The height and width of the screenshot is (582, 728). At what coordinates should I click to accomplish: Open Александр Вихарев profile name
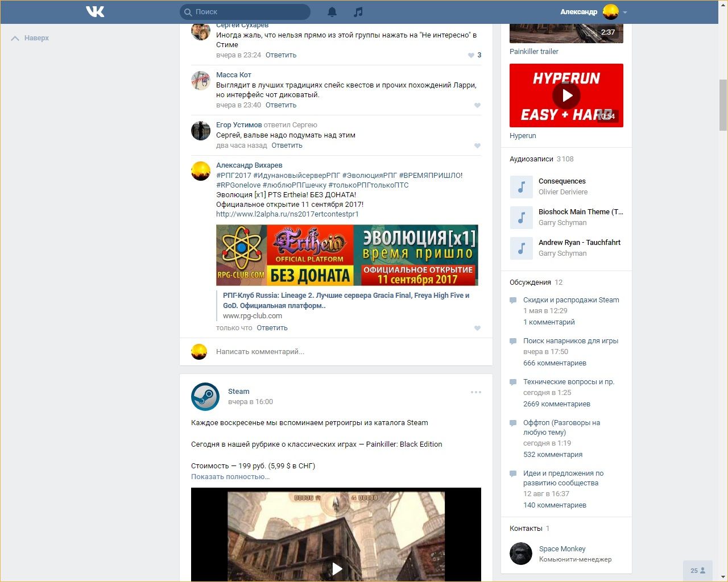pos(249,165)
